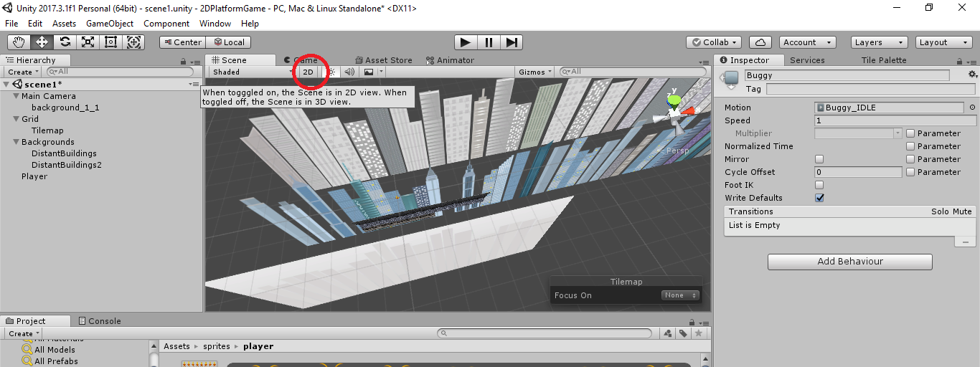Image resolution: width=980 pixels, height=367 pixels.
Task: Enable the Mirror checkbox
Action: pos(819,159)
